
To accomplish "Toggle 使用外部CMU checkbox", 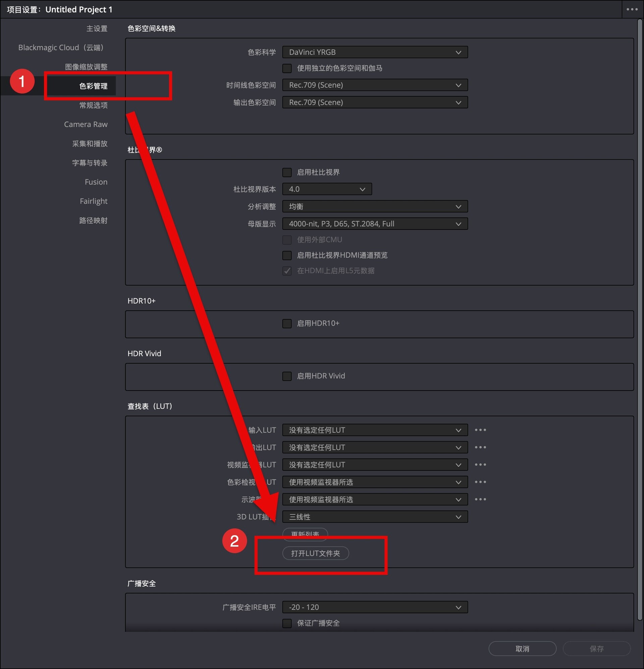I will (287, 240).
